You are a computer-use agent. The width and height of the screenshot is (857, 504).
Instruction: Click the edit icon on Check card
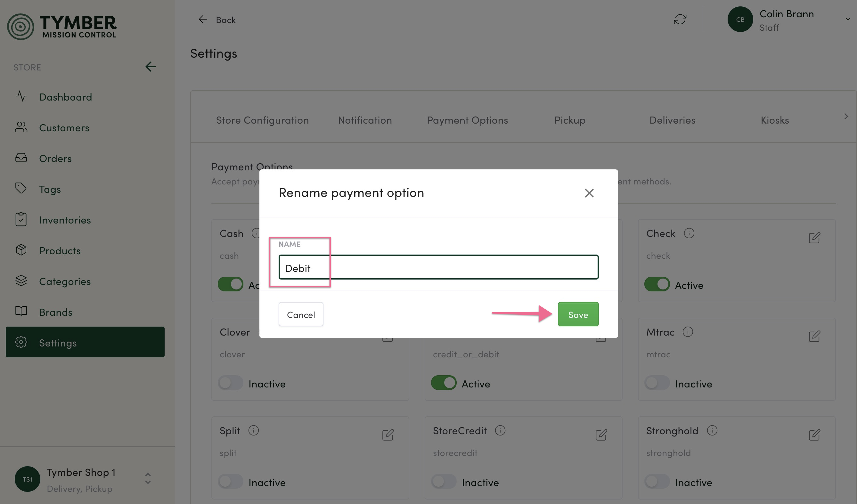tap(814, 237)
